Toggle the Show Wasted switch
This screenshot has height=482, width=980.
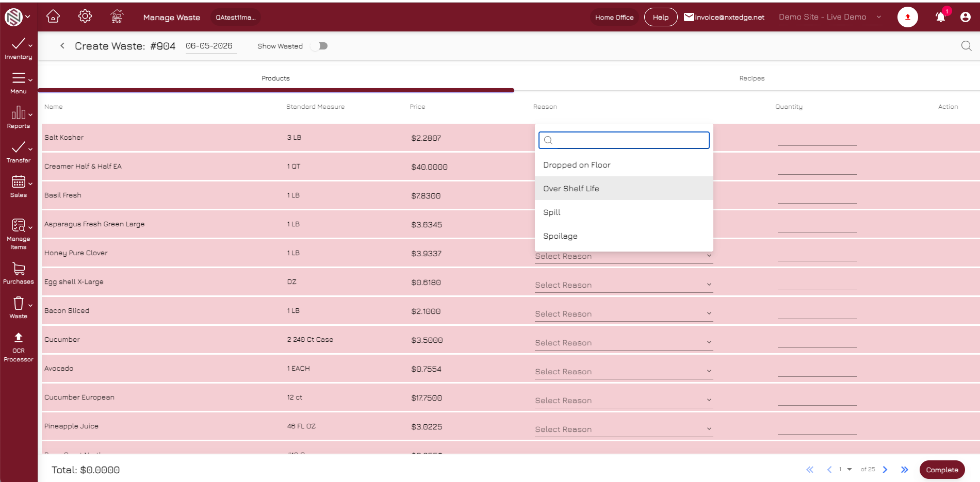coord(320,46)
